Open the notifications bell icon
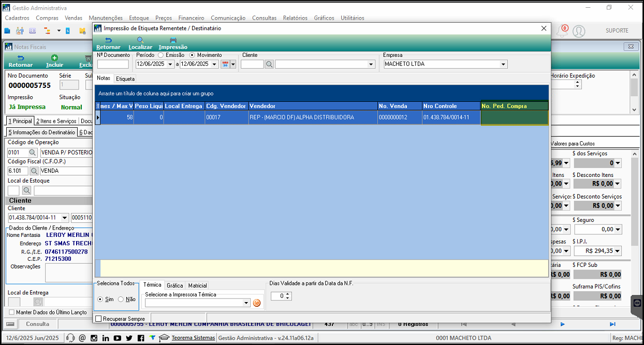The height and width of the screenshot is (345, 644). (x=562, y=31)
